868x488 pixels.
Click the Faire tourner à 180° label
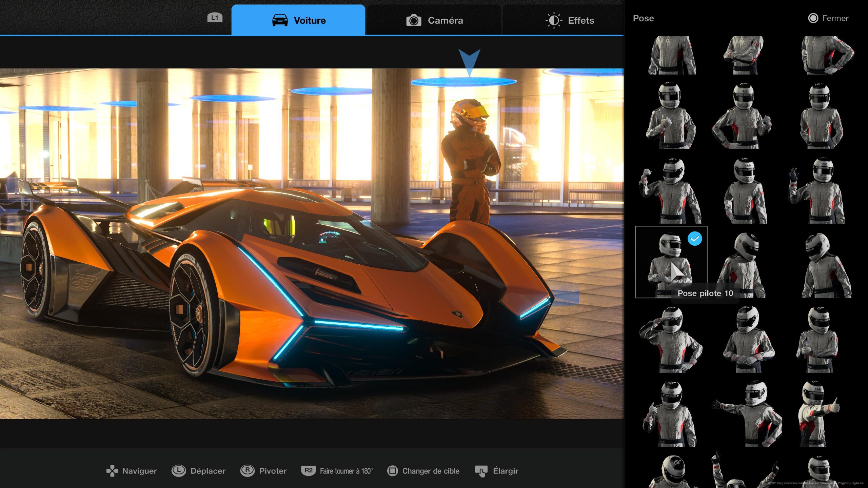[346, 471]
